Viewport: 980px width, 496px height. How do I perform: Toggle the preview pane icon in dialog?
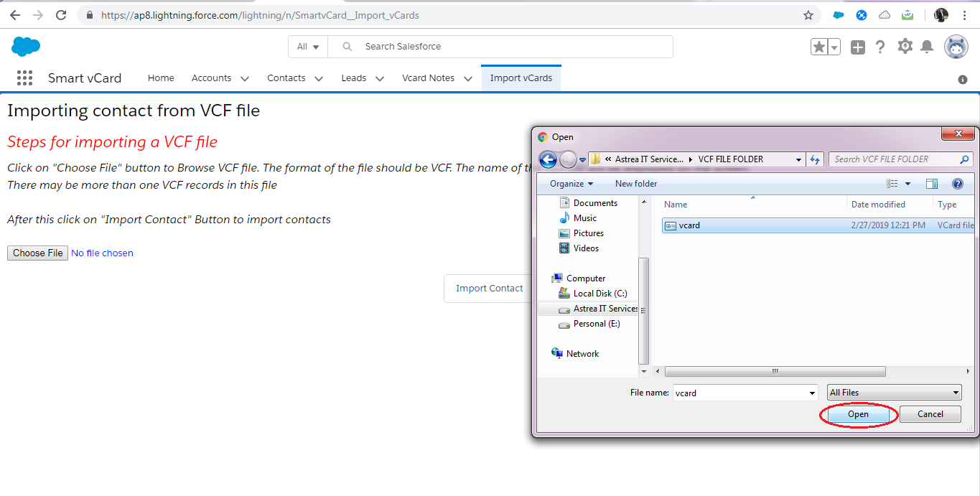click(932, 184)
